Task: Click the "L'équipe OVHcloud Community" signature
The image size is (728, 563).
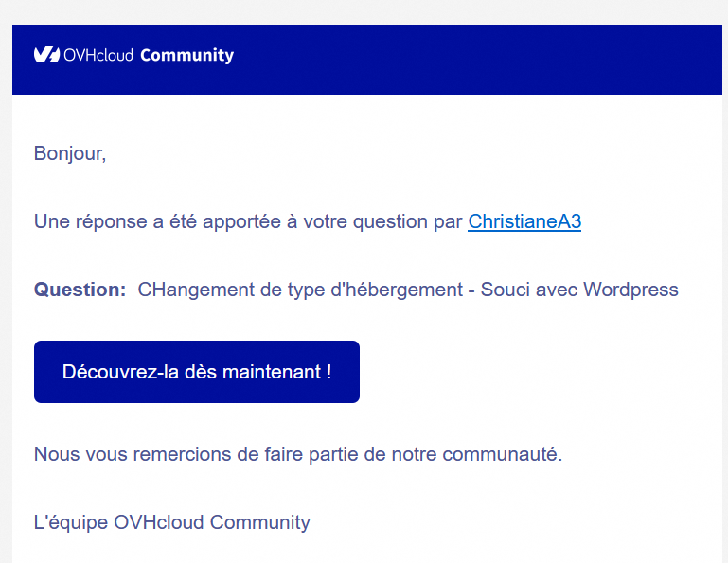Action: coord(171,522)
